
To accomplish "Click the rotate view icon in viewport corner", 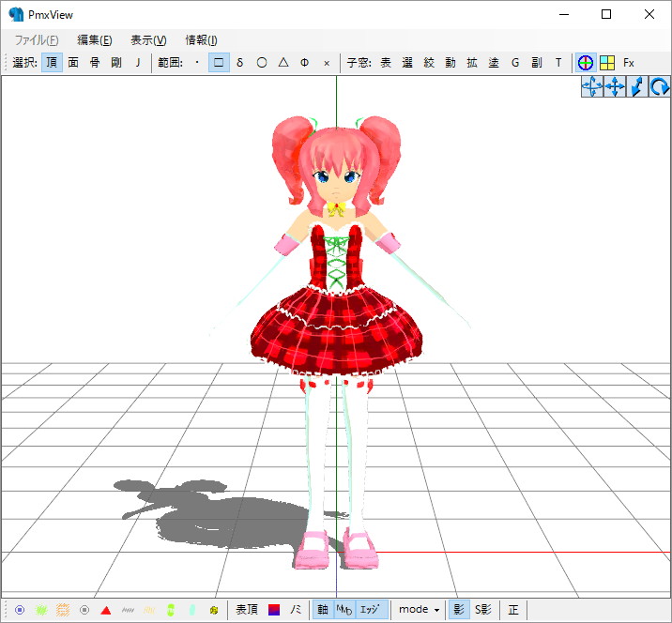I will [660, 87].
